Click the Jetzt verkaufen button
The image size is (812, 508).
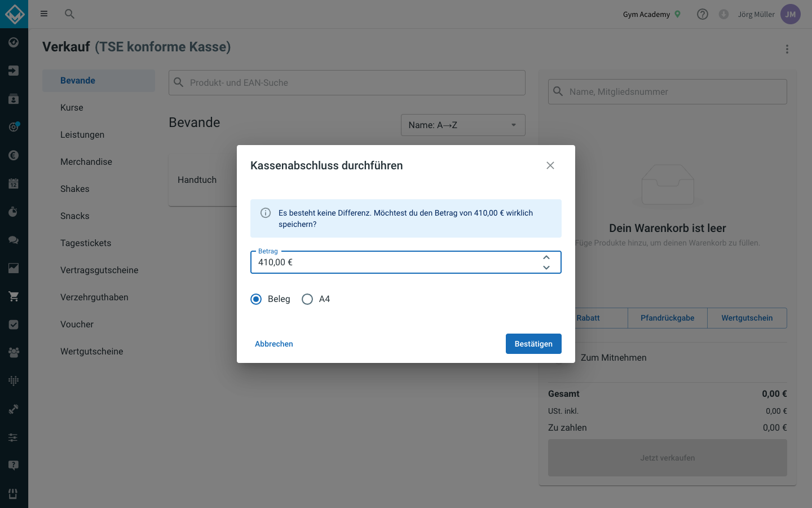[668, 458]
